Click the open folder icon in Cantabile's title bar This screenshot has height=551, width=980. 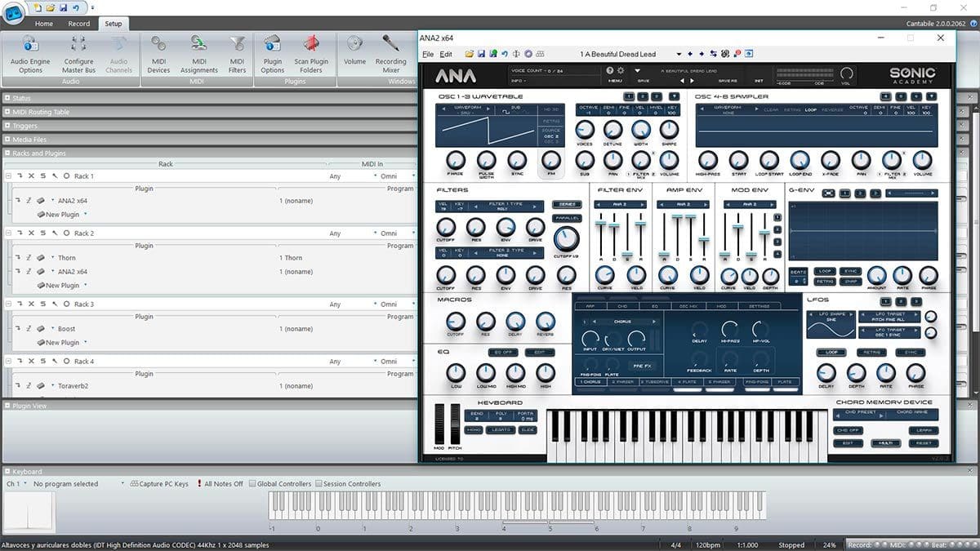tap(51, 7)
